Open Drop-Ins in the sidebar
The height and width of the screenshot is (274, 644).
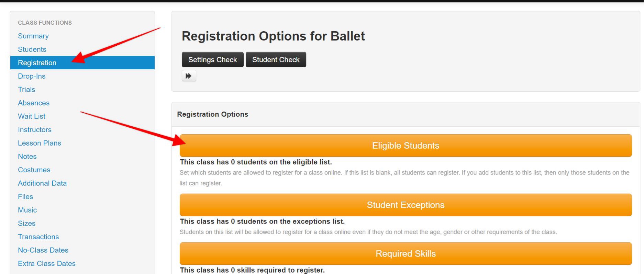[x=32, y=76]
